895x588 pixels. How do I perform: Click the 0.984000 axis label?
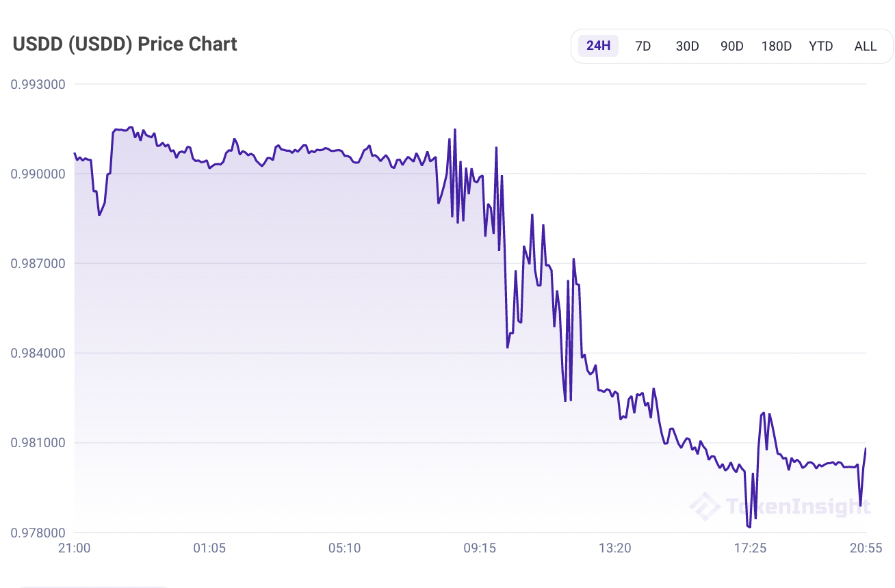38,353
